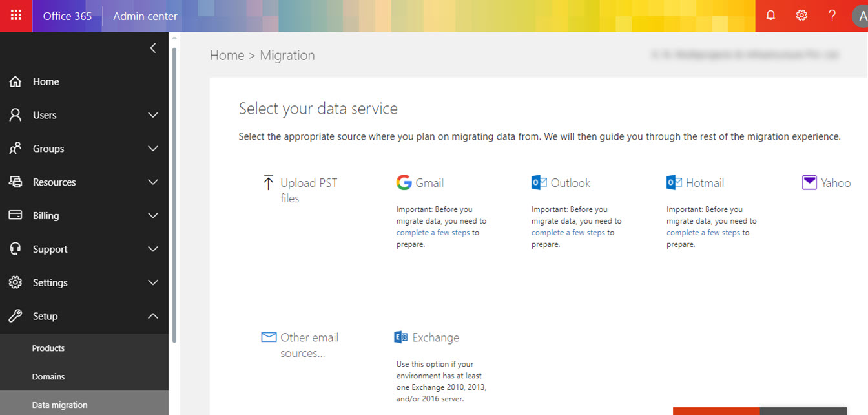
Task: Open the settings gear in header
Action: [801, 16]
